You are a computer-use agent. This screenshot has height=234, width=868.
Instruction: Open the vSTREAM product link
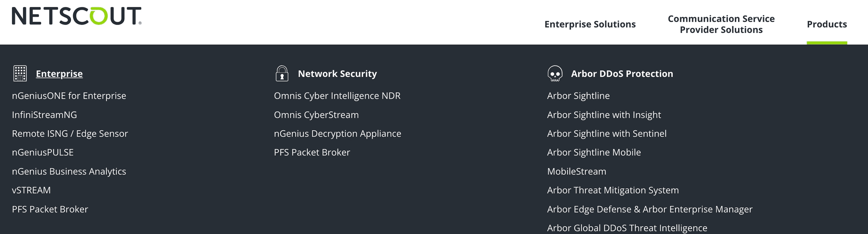pos(31,190)
